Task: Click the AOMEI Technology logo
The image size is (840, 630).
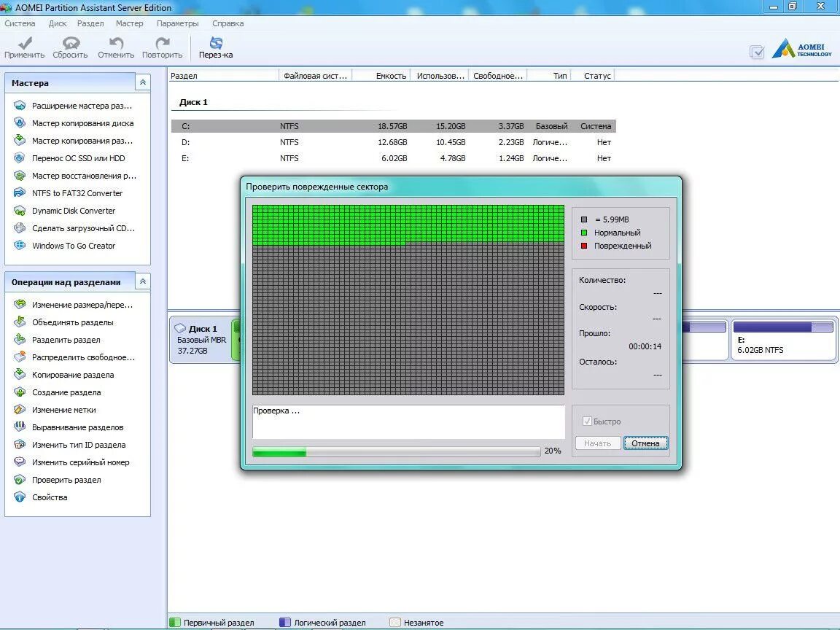Action: [801, 48]
